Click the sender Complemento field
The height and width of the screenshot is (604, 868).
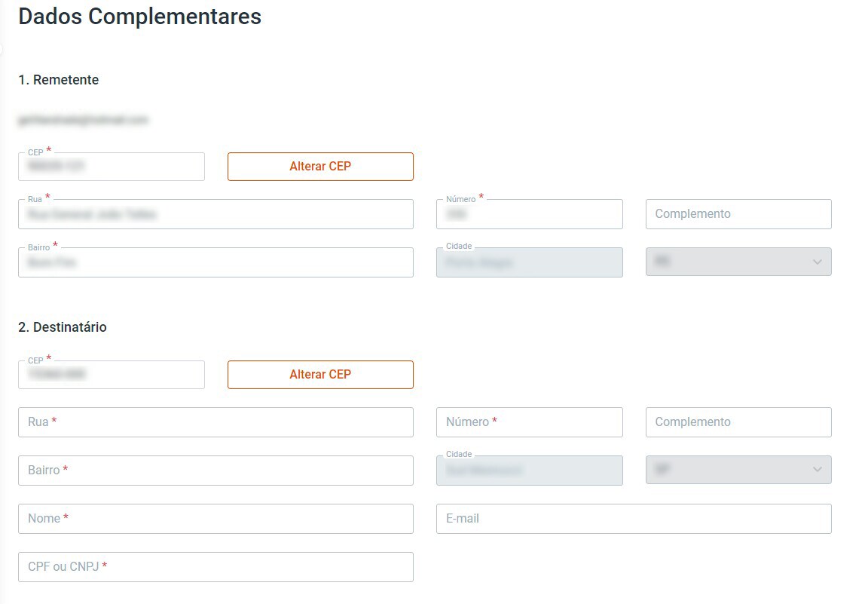738,214
